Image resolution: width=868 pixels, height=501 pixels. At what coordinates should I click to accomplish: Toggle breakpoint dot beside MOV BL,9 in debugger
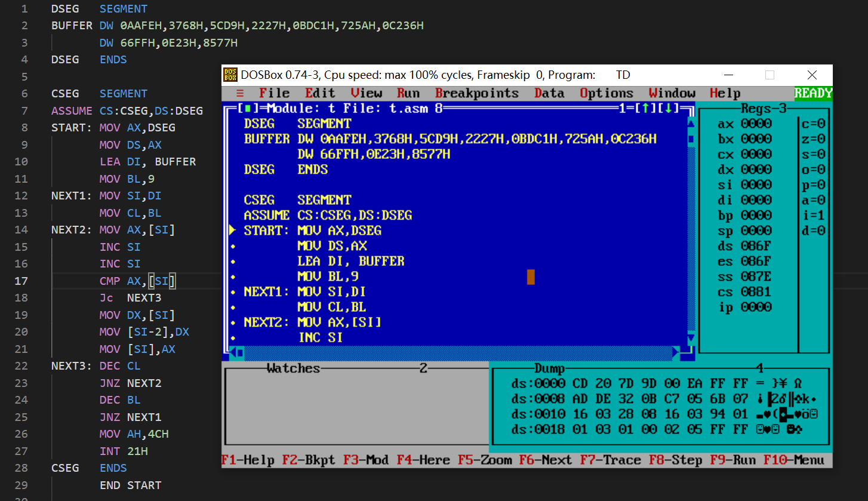coord(232,276)
